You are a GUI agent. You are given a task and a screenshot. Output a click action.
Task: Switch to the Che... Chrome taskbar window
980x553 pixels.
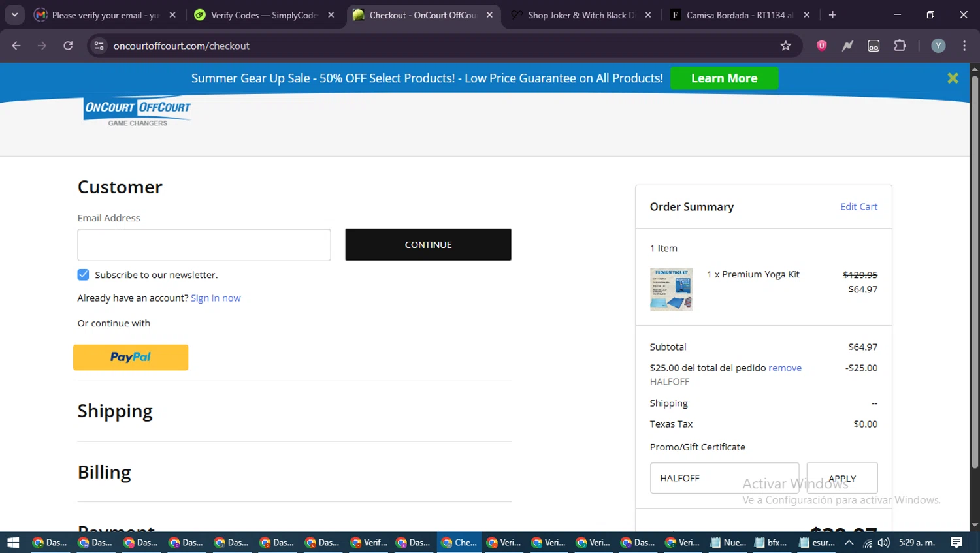[459, 542]
